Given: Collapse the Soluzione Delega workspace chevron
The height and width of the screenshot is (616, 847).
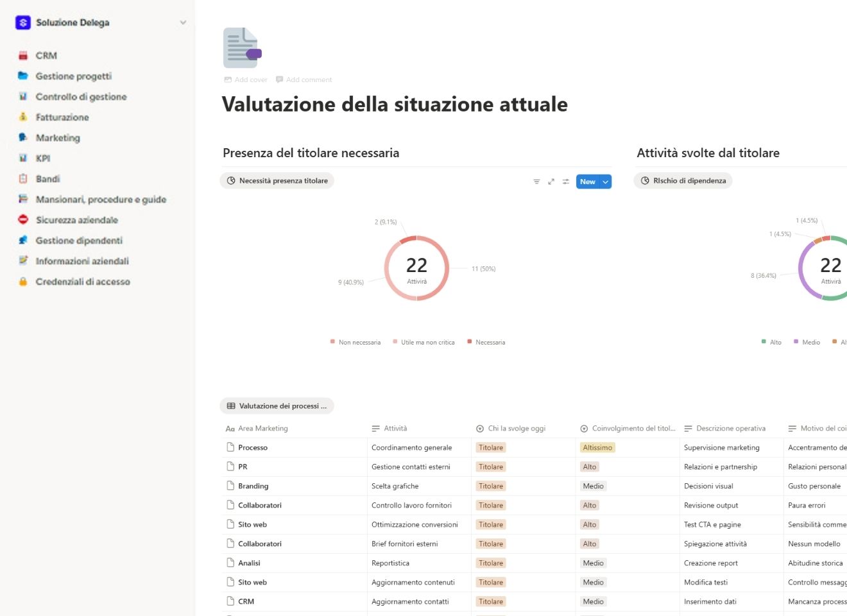Looking at the screenshot, I should [x=184, y=22].
